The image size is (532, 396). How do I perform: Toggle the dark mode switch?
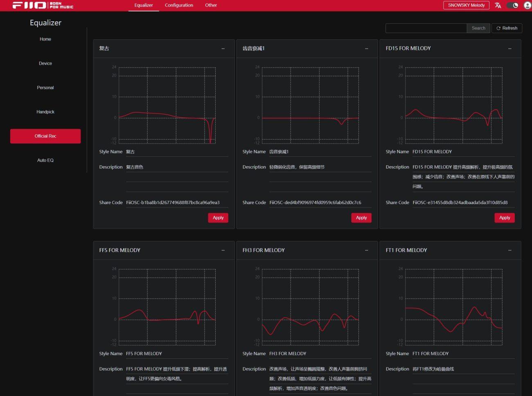coord(512,5)
